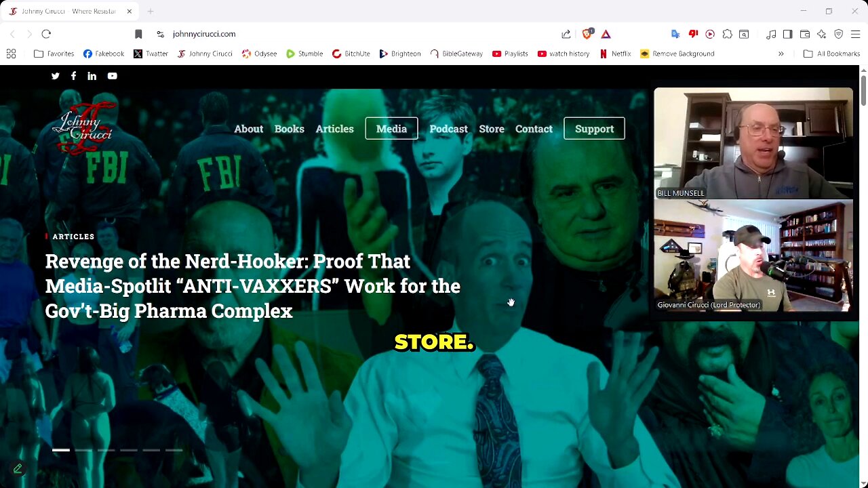The image size is (868, 488).
Task: Click the Facebook icon on the site header
Action: click(73, 76)
